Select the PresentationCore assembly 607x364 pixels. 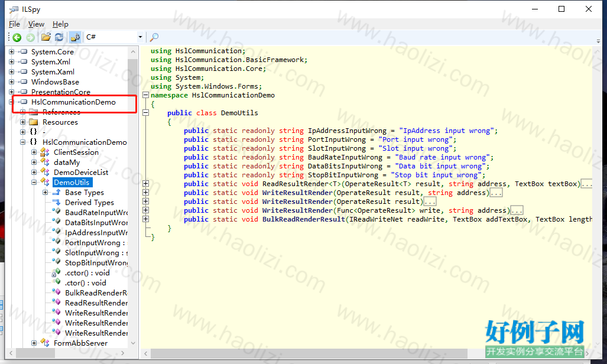[61, 92]
